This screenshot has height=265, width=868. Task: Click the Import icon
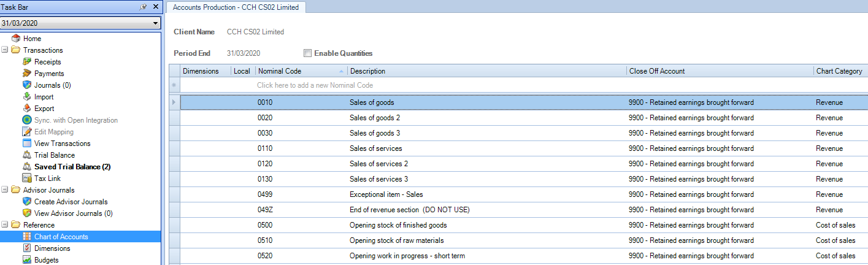pyautogui.click(x=27, y=97)
